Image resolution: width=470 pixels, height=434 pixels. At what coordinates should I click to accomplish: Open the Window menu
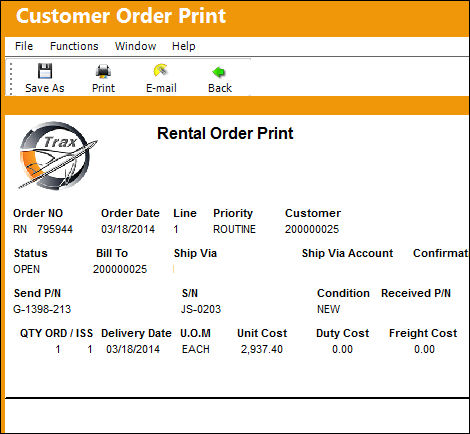pyautogui.click(x=135, y=46)
